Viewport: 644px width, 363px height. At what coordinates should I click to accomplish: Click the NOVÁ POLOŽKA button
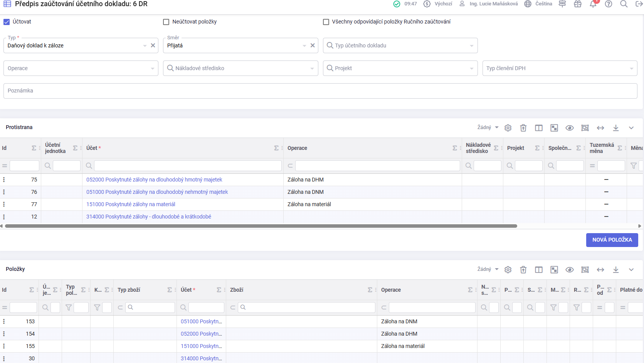tap(612, 240)
